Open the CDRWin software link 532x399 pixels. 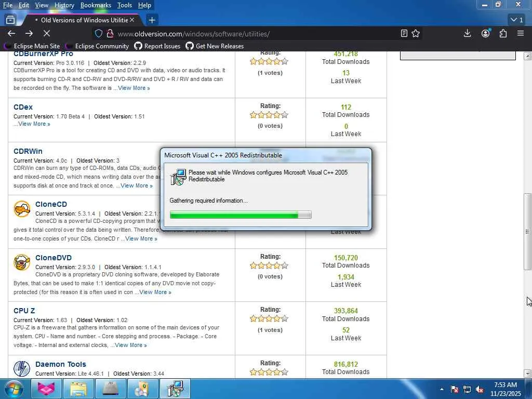click(x=28, y=151)
